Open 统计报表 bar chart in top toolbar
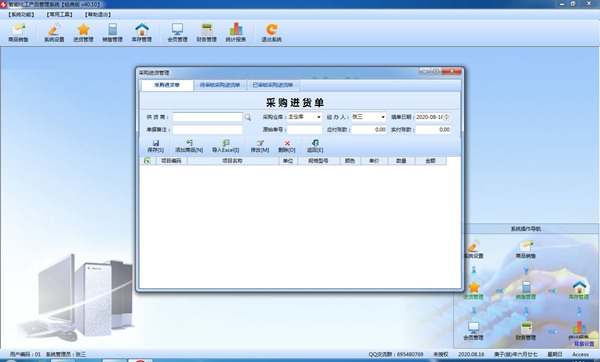Screen dimensions: 600x362 [236, 33]
